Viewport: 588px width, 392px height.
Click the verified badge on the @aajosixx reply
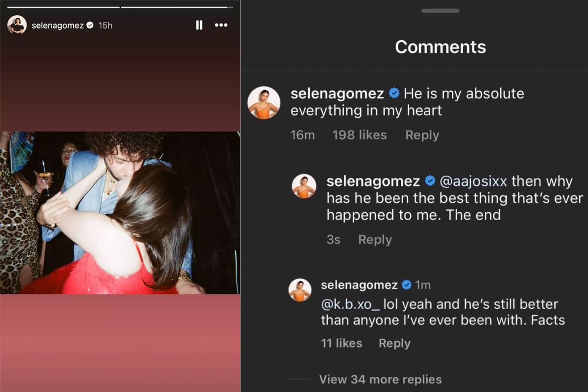(x=430, y=181)
